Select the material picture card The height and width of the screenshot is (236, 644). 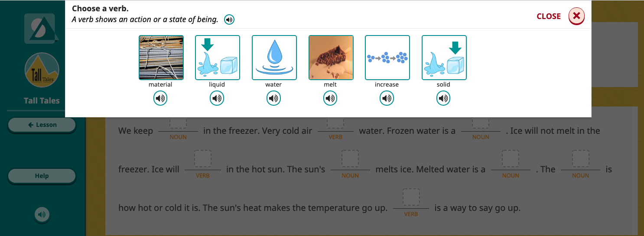161,58
